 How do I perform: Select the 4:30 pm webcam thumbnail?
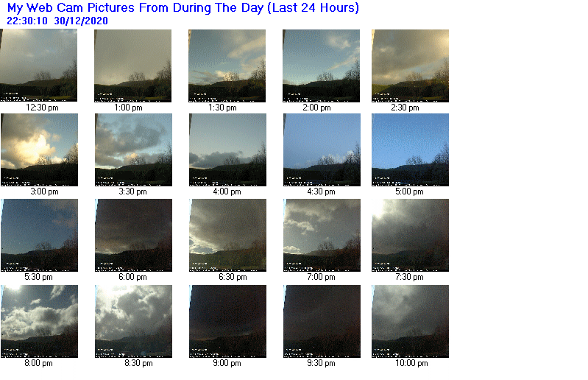coord(322,149)
